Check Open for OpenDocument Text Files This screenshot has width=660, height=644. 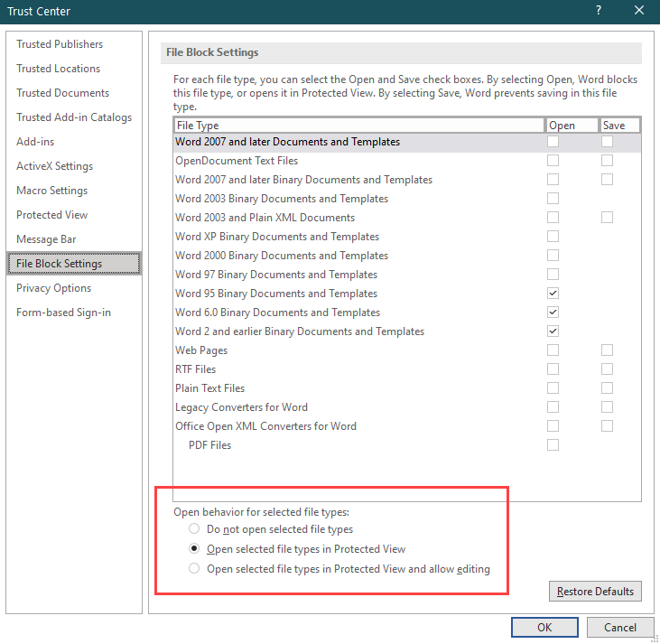553,161
